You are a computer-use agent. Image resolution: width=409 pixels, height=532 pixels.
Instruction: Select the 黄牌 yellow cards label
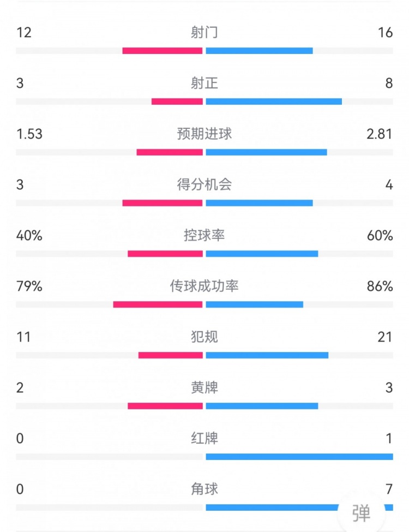pyautogui.click(x=204, y=387)
